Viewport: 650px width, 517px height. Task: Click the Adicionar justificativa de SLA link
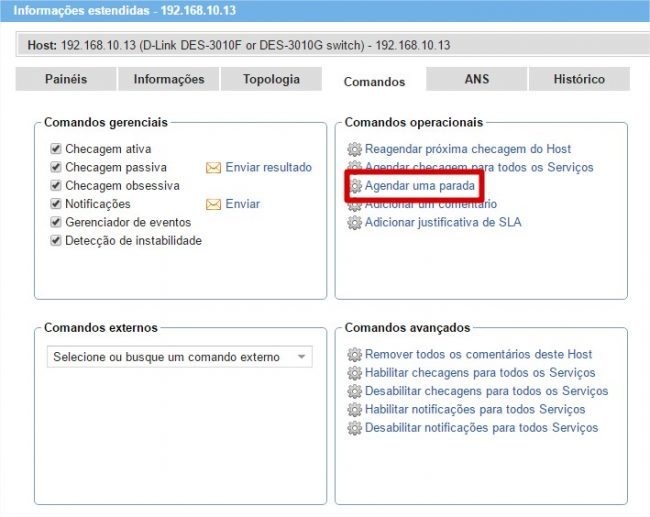tap(442, 222)
